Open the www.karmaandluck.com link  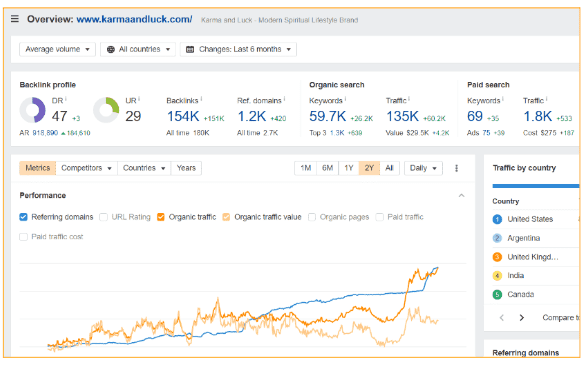pyautogui.click(x=134, y=19)
